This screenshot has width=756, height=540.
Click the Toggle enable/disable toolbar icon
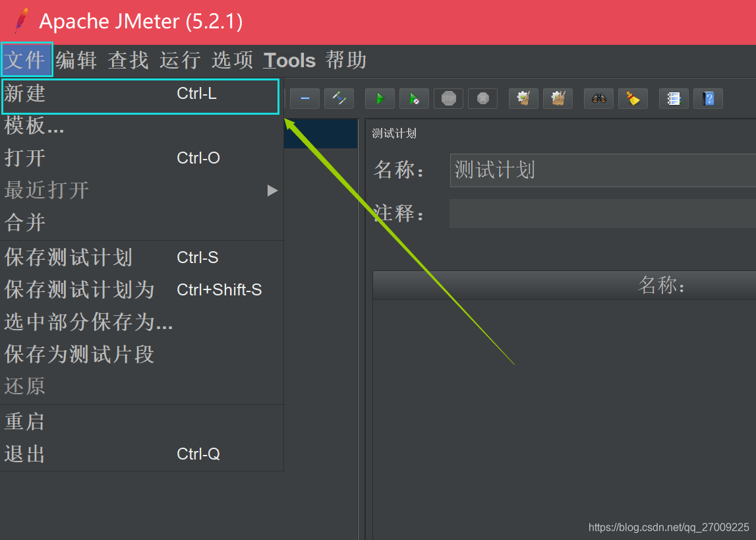pyautogui.click(x=339, y=98)
